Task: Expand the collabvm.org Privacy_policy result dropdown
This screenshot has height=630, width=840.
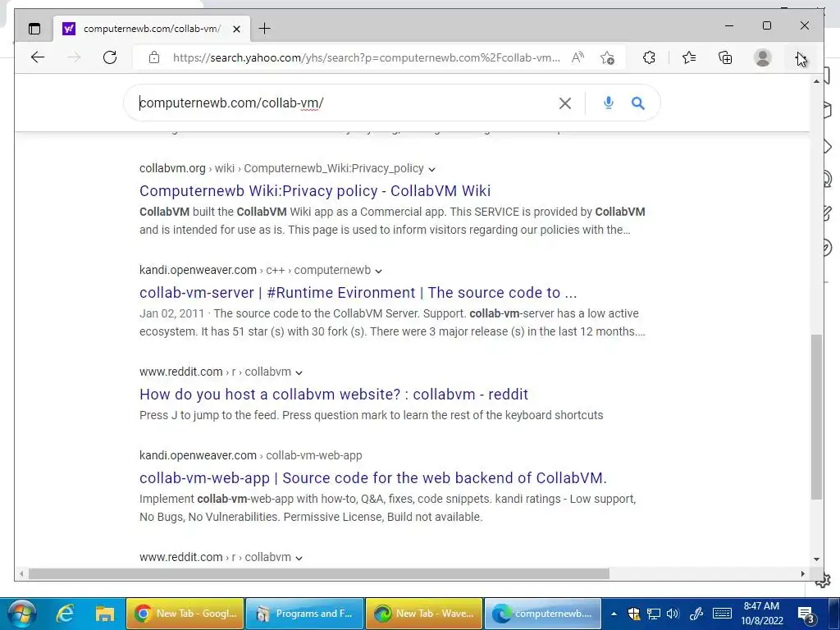Action: (431, 169)
